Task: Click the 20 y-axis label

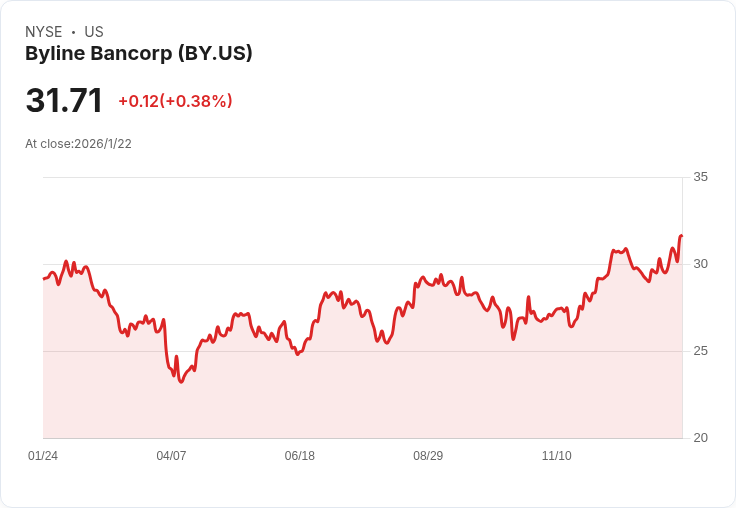Action: pos(700,438)
